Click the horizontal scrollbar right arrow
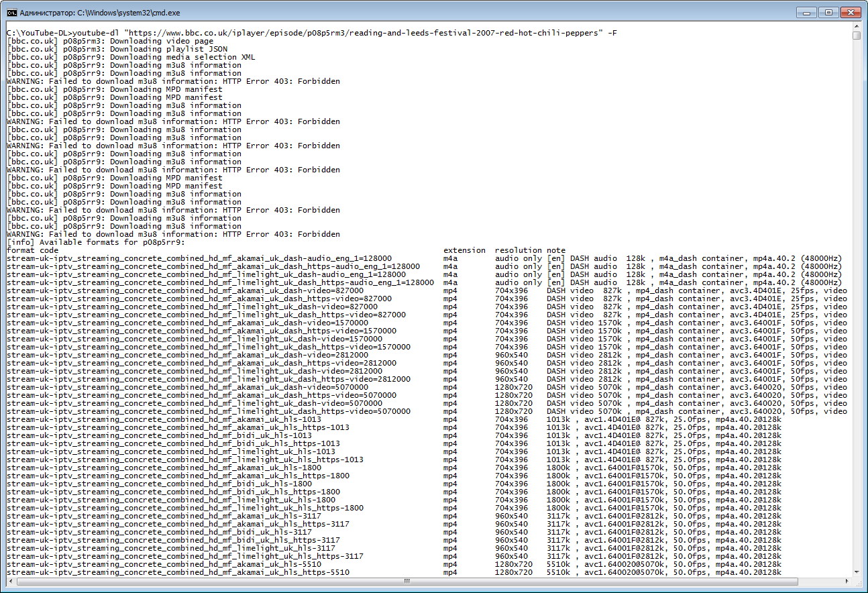 click(x=847, y=582)
